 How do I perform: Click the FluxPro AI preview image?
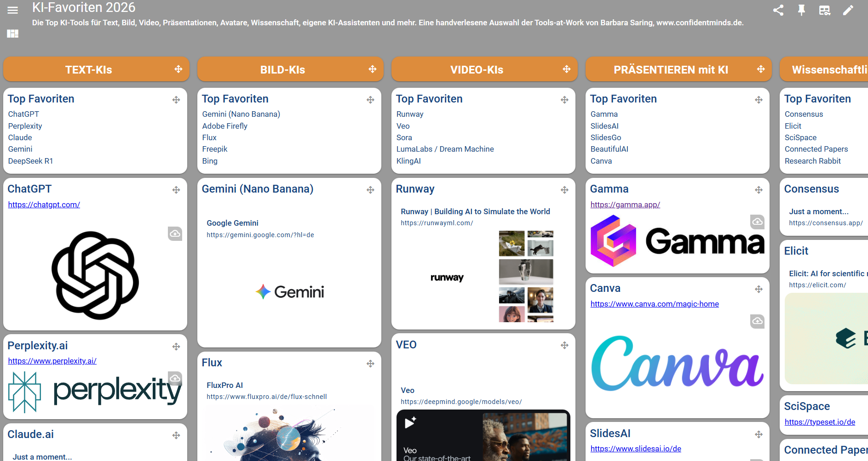point(289,433)
